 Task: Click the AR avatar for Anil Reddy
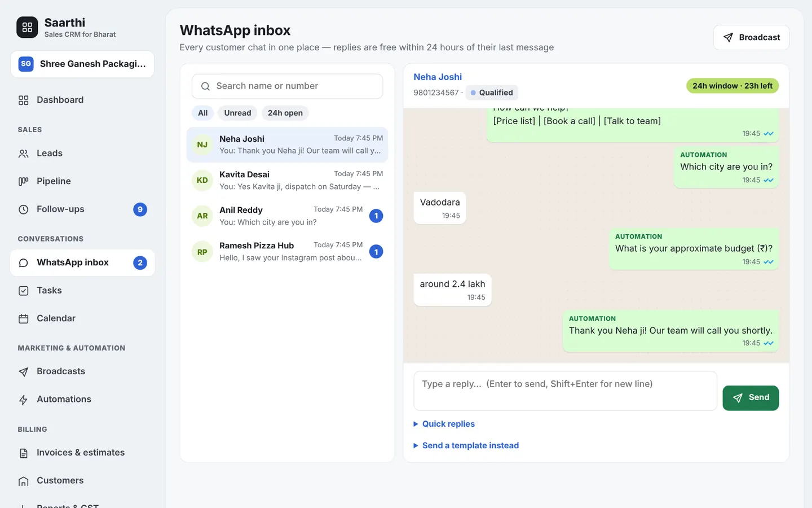tap(202, 216)
